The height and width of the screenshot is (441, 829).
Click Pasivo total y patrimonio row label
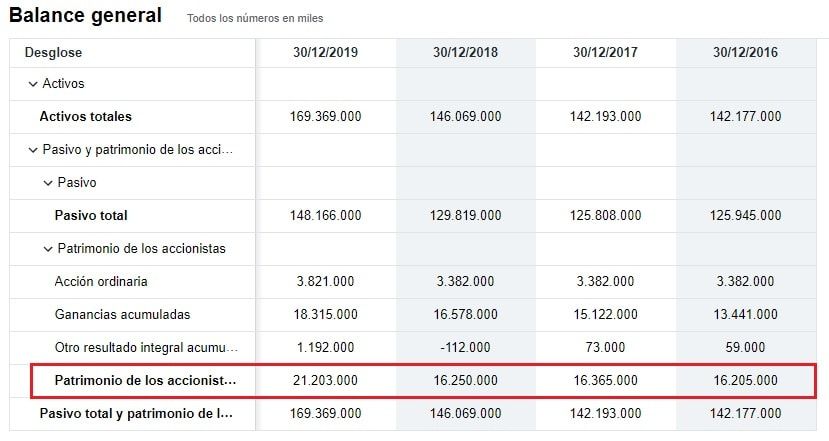136,414
